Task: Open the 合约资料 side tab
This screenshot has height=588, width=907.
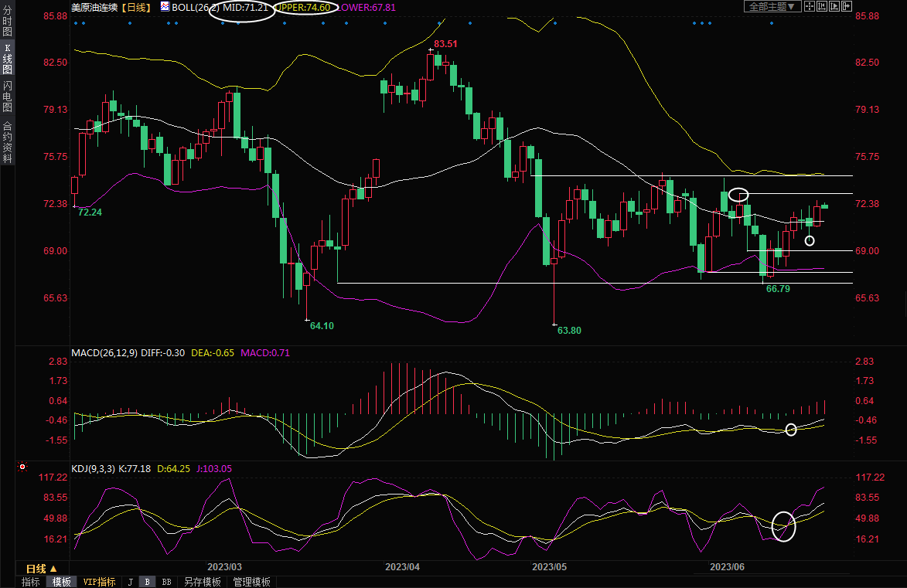Action: tap(7, 142)
